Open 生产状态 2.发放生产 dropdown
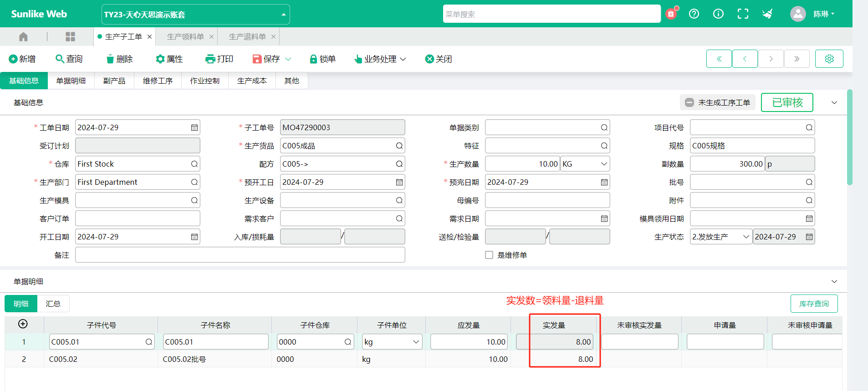This screenshot has width=868, height=391. click(721, 237)
